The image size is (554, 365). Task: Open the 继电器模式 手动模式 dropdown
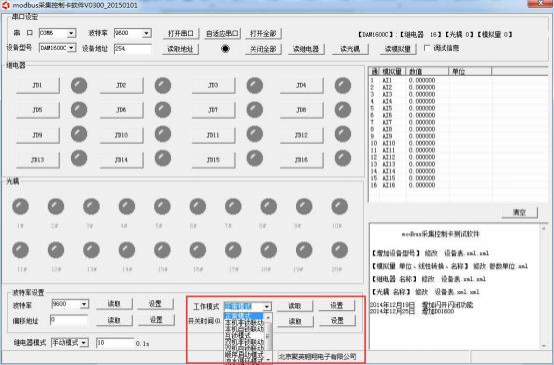tap(84, 343)
